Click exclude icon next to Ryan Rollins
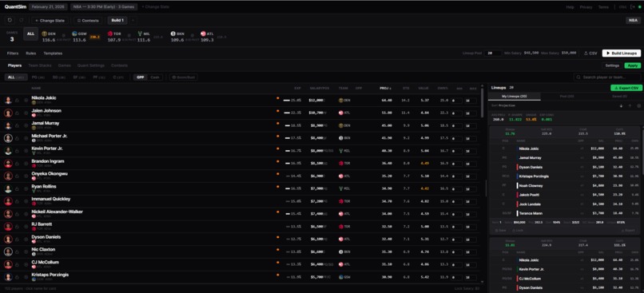Image resolution: width=644 pixels, height=293 pixels. tap(26, 188)
